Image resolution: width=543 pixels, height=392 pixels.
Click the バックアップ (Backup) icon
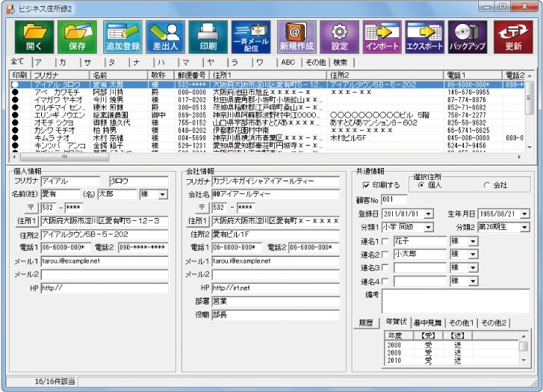click(x=468, y=35)
